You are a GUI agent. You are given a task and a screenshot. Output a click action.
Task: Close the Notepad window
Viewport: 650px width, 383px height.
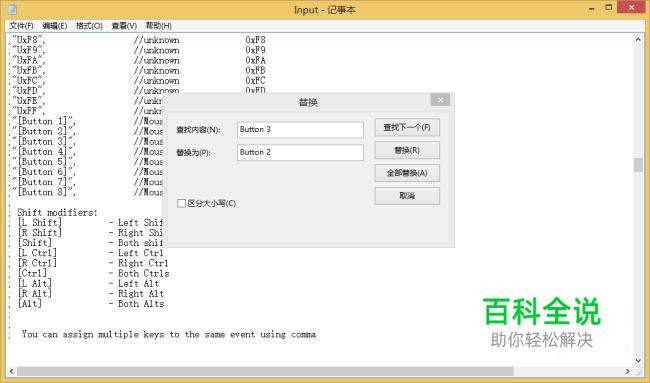(x=631, y=7)
